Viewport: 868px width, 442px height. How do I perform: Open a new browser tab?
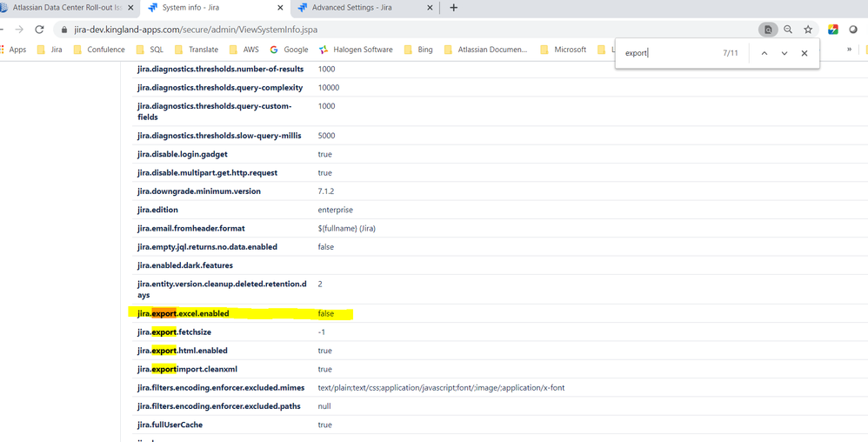point(453,8)
